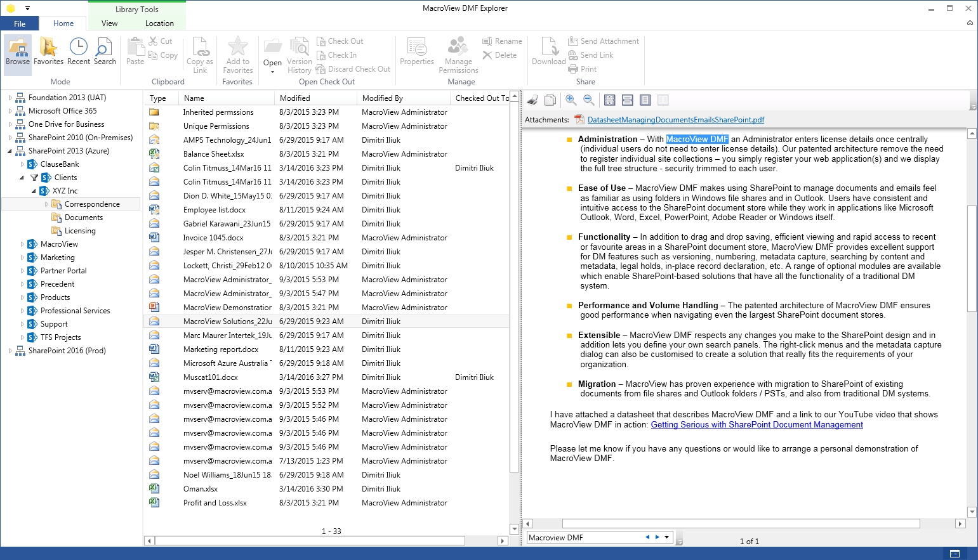Click the status bar view icon
Screen dimensions: 978x560
point(955,554)
